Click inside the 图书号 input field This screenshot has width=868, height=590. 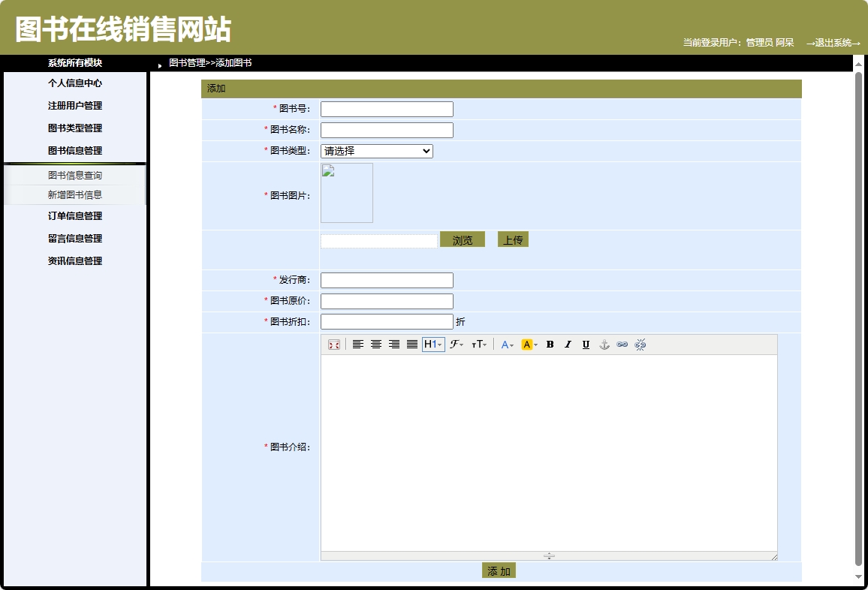(386, 108)
